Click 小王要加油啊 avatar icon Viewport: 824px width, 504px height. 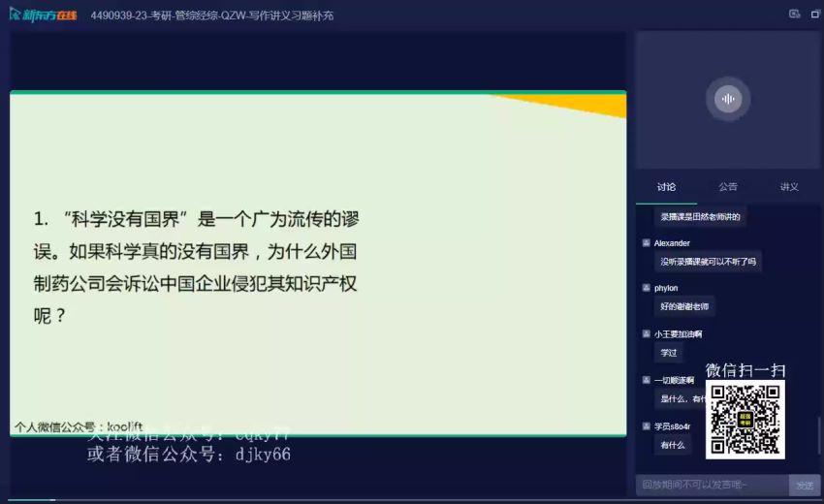(647, 333)
